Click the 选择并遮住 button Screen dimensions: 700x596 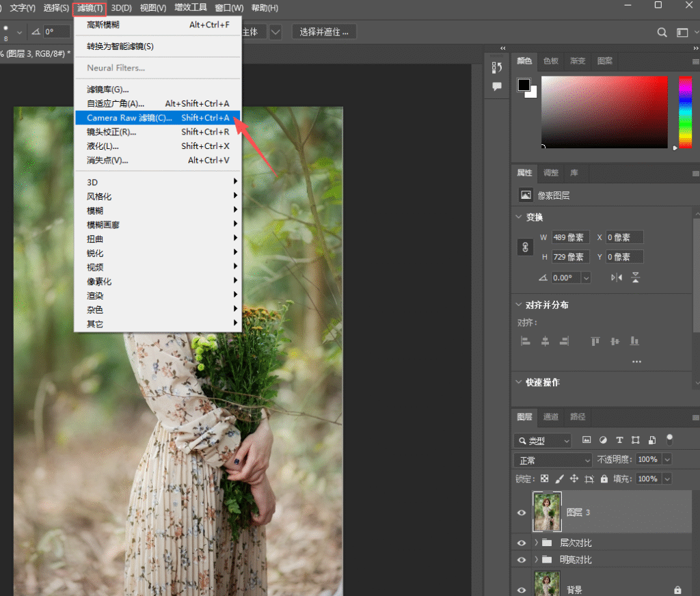point(324,32)
